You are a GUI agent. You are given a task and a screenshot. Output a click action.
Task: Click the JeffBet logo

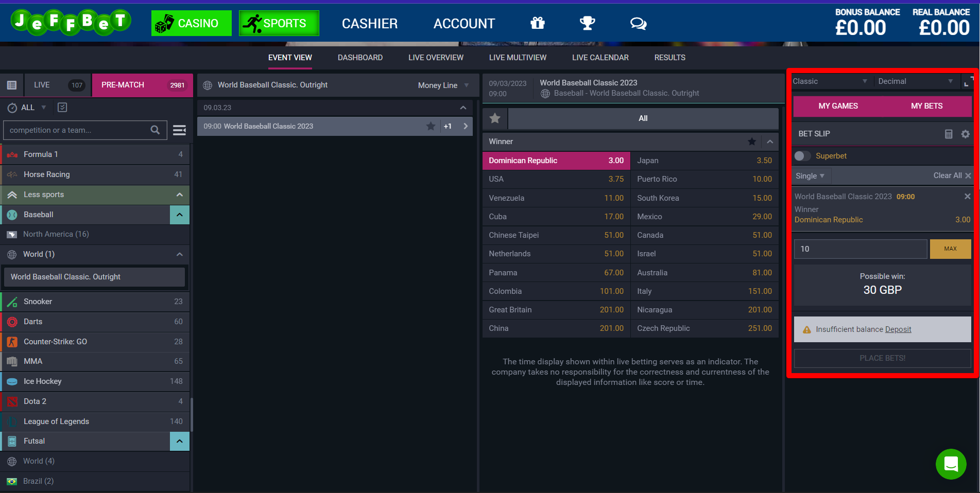tap(71, 22)
